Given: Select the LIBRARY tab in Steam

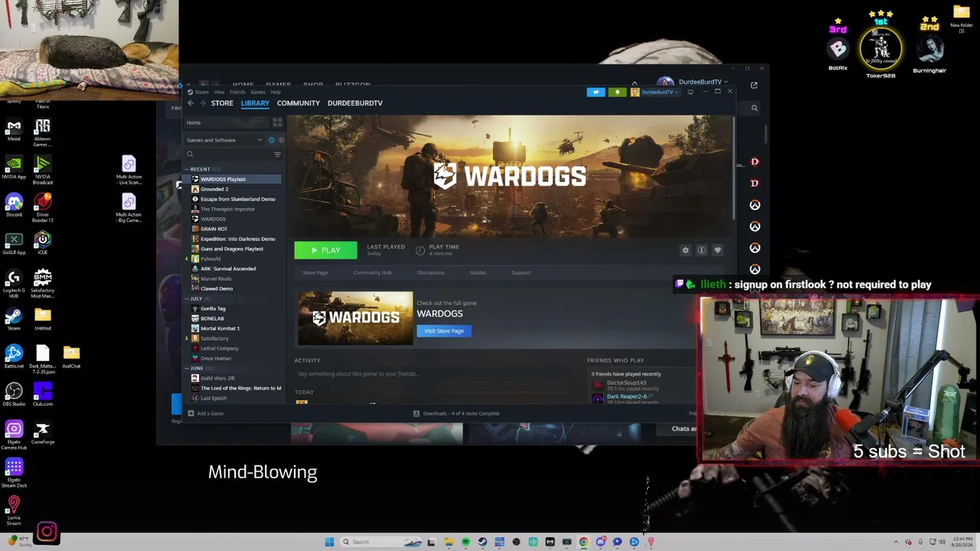Looking at the screenshot, I should 255,103.
